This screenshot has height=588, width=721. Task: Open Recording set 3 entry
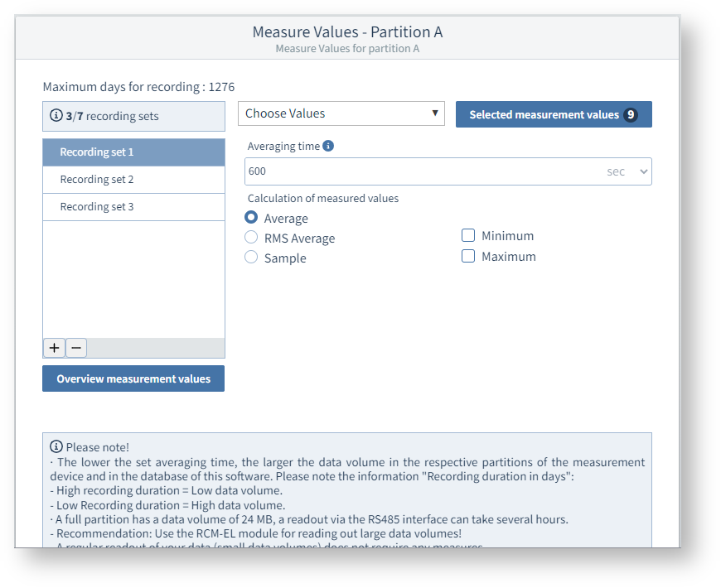tap(133, 207)
